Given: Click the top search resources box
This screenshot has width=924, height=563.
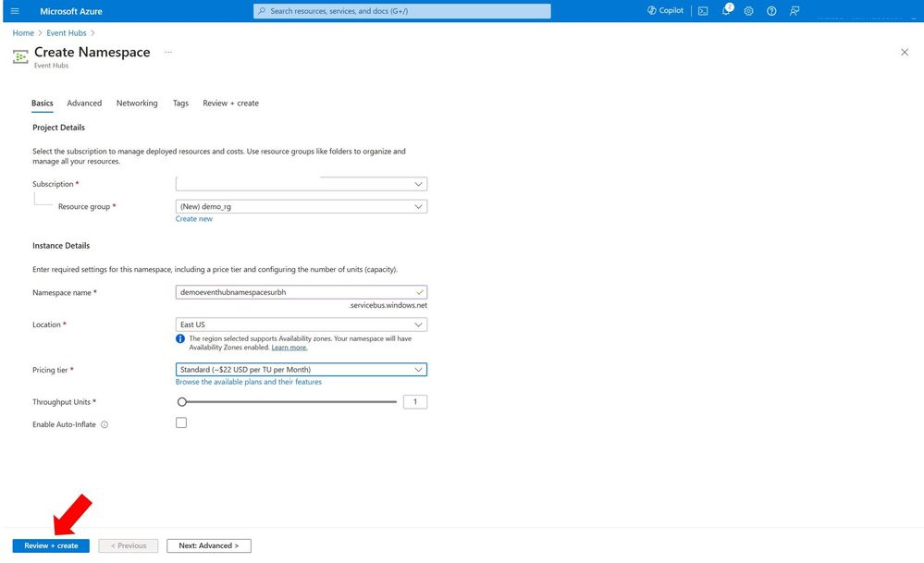Looking at the screenshot, I should pyautogui.click(x=402, y=11).
